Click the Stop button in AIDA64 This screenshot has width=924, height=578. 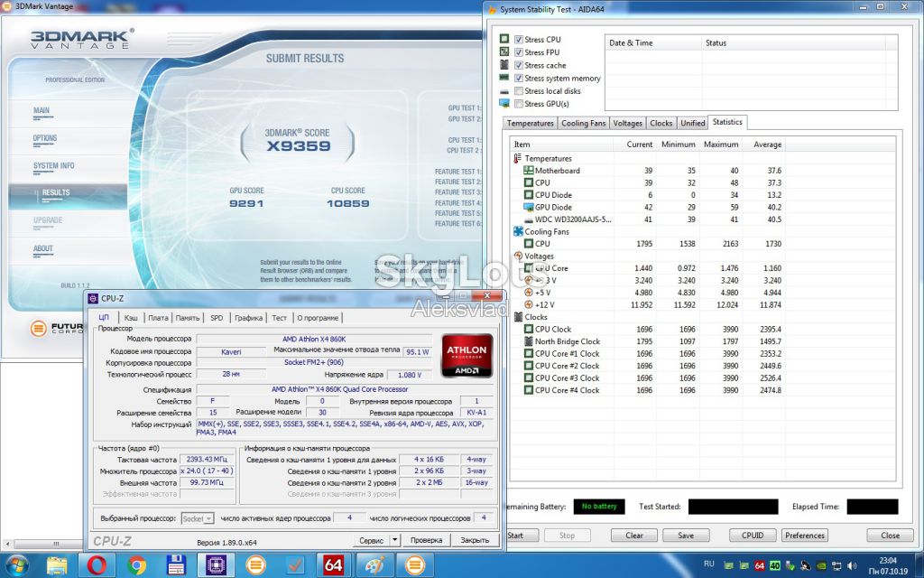tap(567, 536)
